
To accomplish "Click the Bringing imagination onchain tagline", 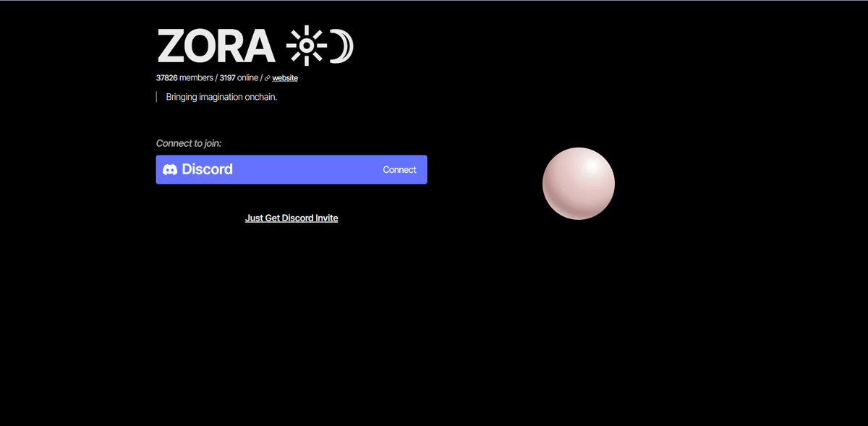I will [221, 97].
